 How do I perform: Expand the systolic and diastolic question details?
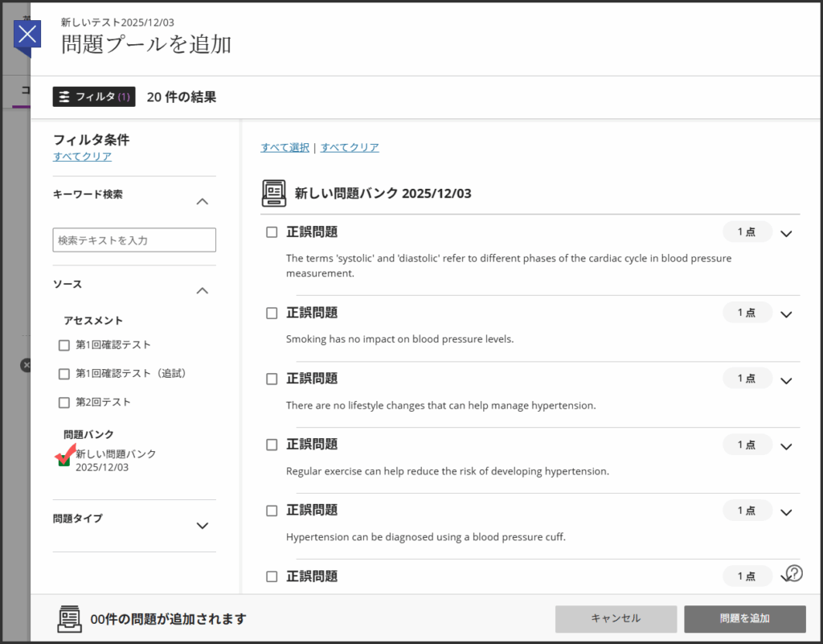pyautogui.click(x=786, y=234)
